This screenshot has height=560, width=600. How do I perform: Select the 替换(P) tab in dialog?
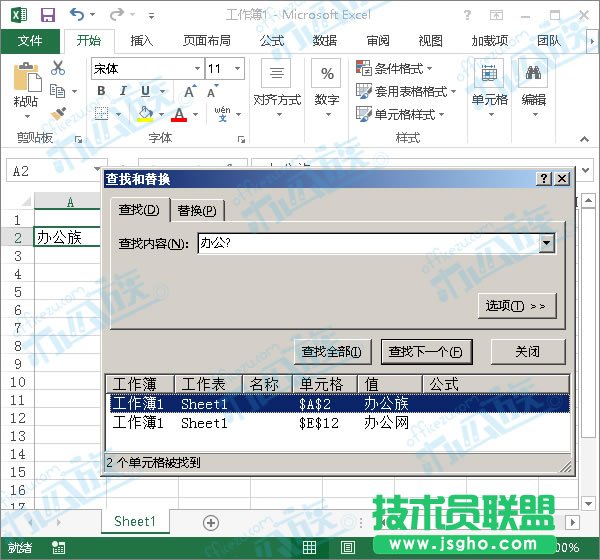click(197, 211)
